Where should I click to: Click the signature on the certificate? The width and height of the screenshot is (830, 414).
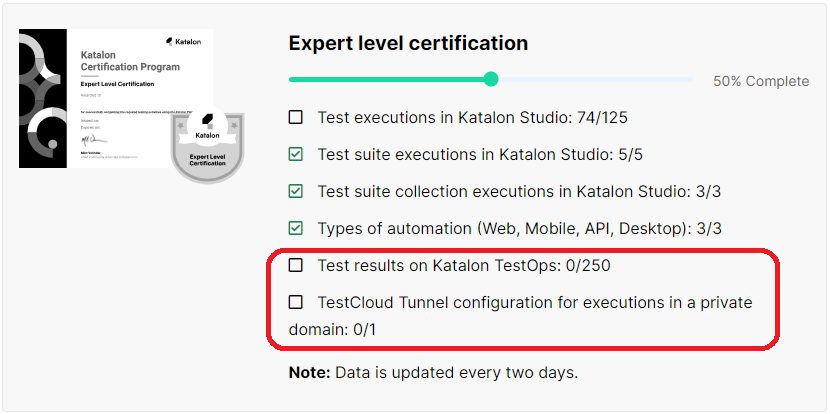(x=89, y=139)
